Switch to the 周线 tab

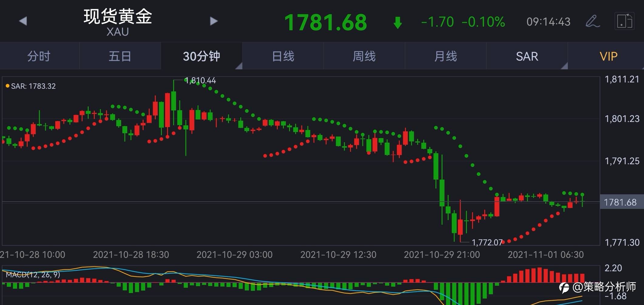tap(364, 56)
